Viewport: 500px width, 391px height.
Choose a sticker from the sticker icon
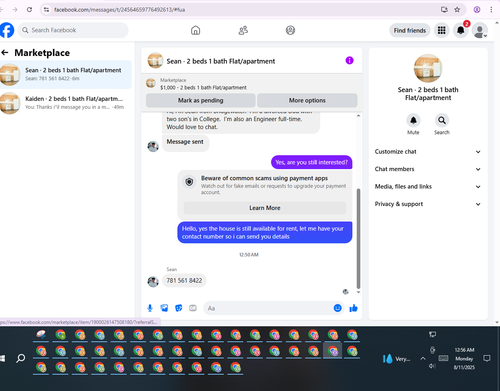tap(179, 308)
